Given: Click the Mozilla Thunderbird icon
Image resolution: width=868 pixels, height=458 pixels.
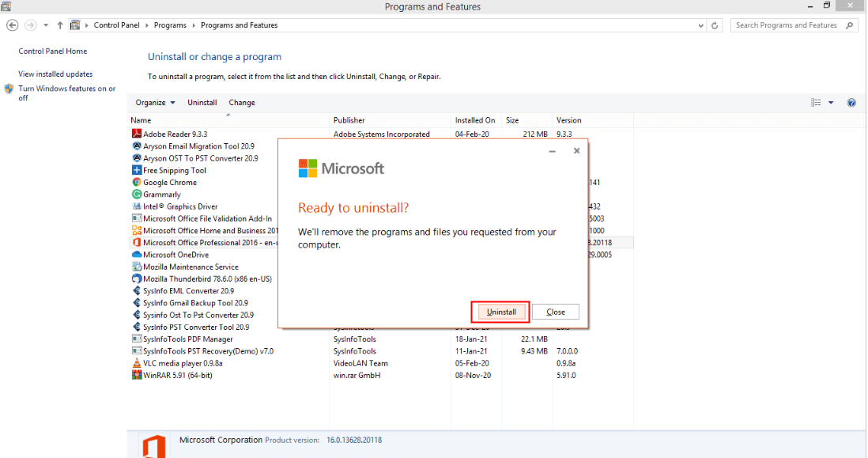Looking at the screenshot, I should (x=137, y=278).
